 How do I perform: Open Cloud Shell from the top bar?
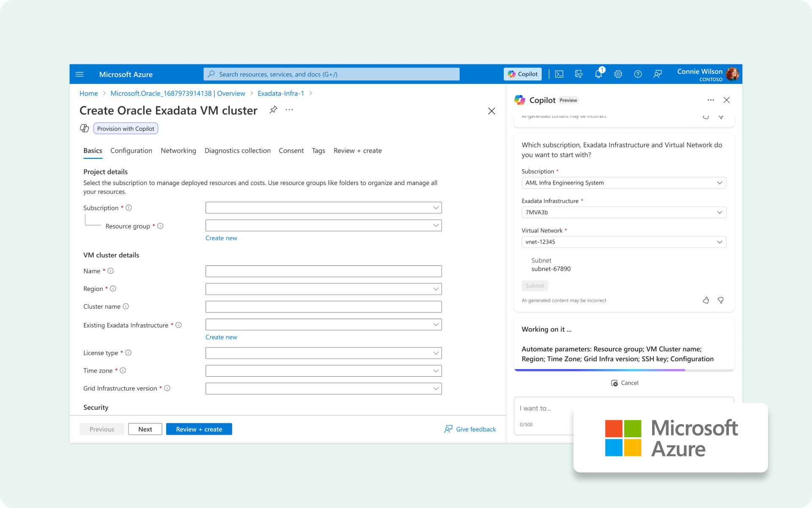[559, 74]
